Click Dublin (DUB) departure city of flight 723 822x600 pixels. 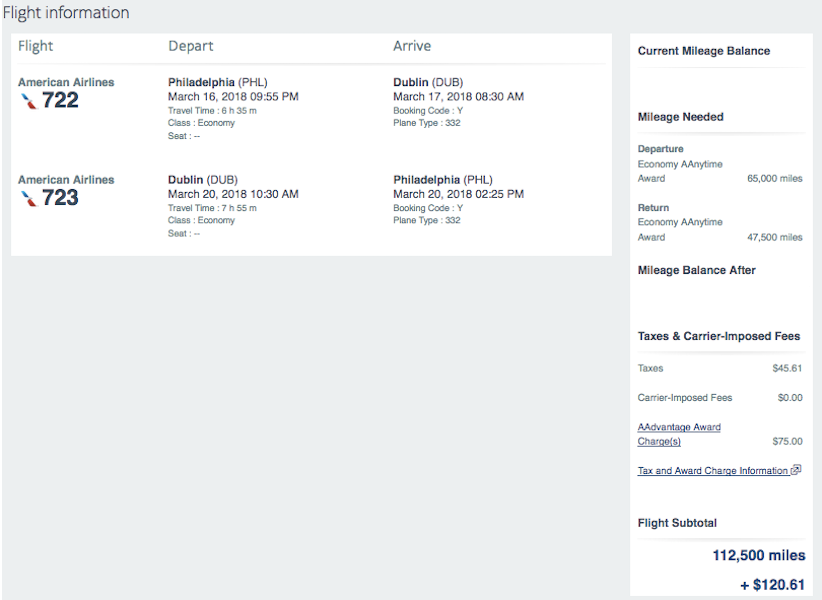click(202, 180)
